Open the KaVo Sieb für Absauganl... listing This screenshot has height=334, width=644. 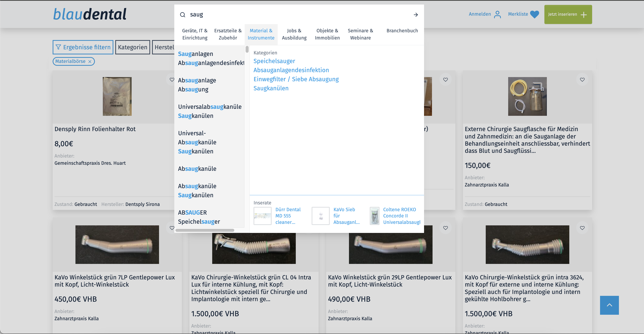pos(347,216)
